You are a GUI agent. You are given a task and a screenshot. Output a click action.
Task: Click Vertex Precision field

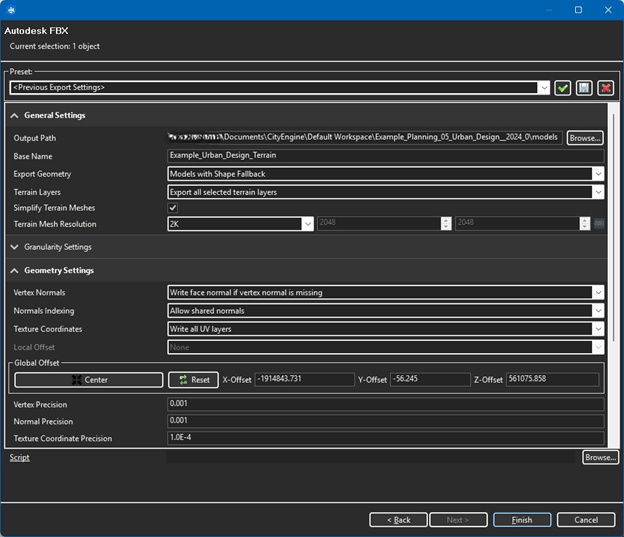pos(386,404)
